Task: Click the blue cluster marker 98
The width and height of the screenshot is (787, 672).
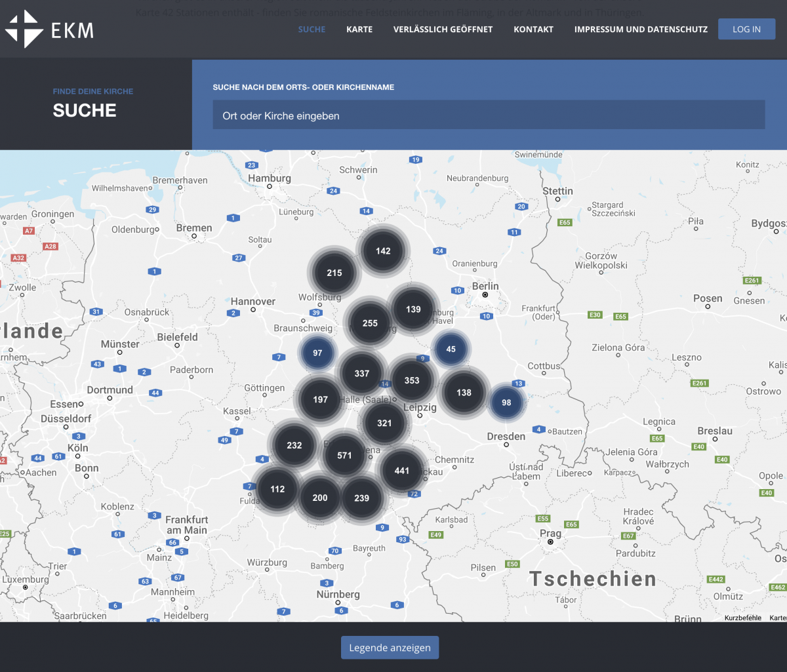Action: 506,402
